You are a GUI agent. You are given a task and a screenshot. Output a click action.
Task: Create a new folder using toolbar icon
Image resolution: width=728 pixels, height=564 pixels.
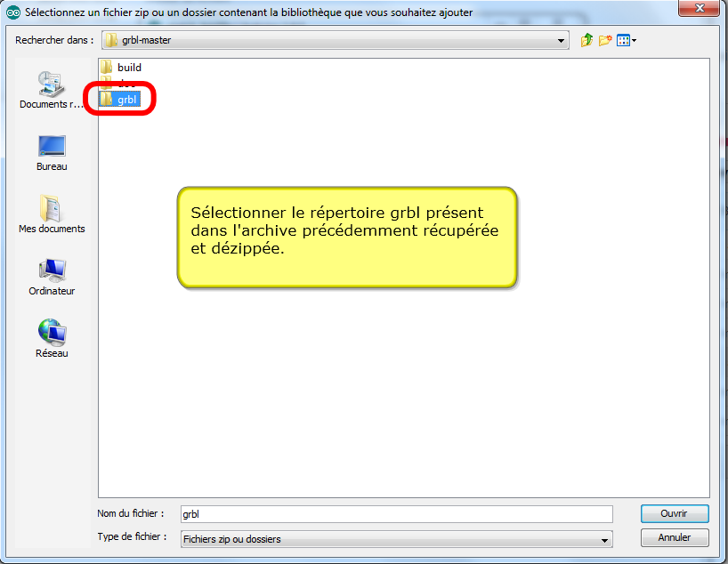tap(605, 40)
